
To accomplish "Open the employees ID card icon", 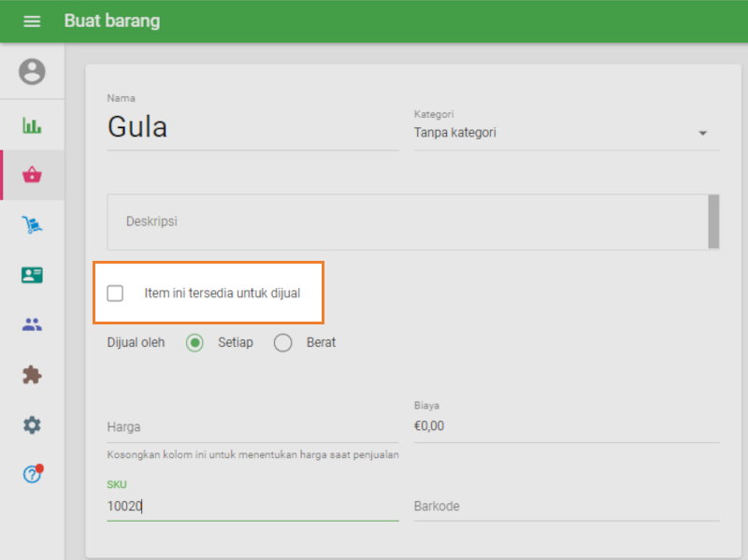I will [x=32, y=275].
